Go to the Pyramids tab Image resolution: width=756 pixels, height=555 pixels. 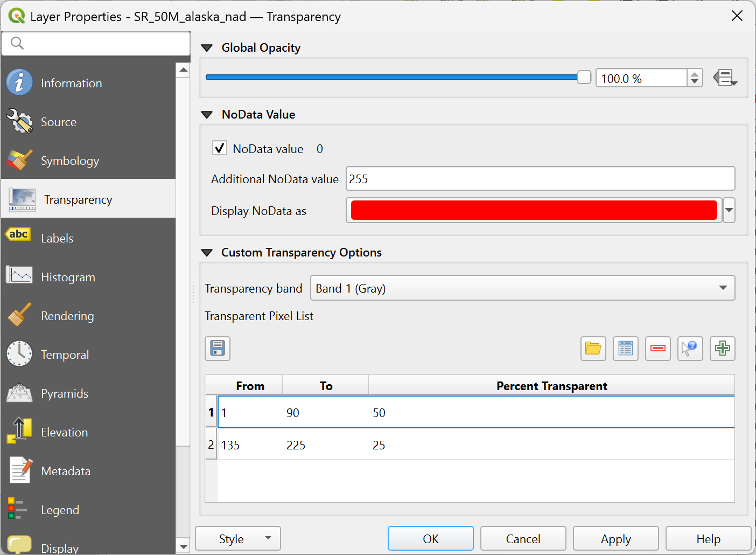coord(65,393)
